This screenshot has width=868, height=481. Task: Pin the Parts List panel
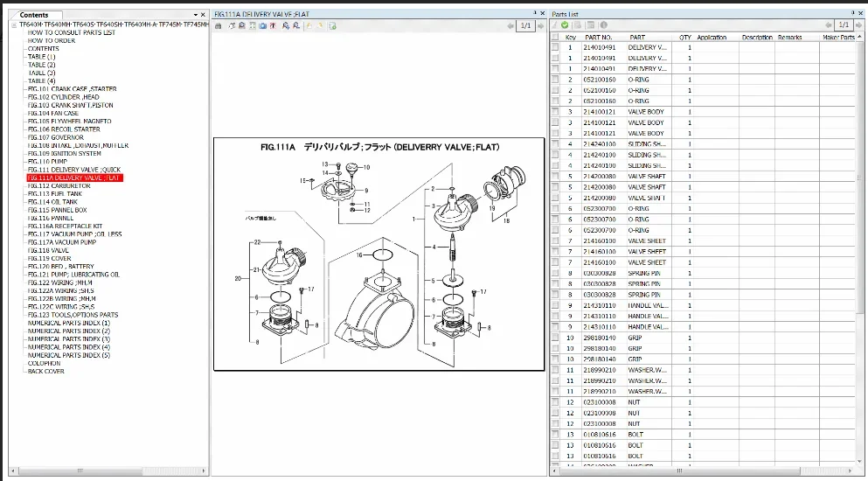tap(854, 14)
